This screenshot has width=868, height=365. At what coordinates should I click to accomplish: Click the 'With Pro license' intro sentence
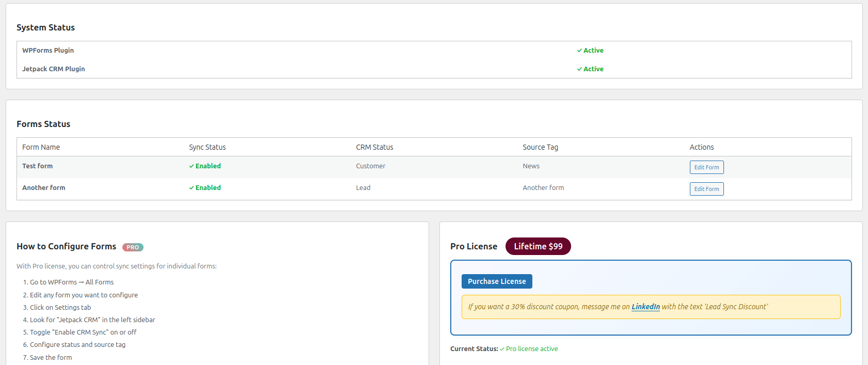117,266
